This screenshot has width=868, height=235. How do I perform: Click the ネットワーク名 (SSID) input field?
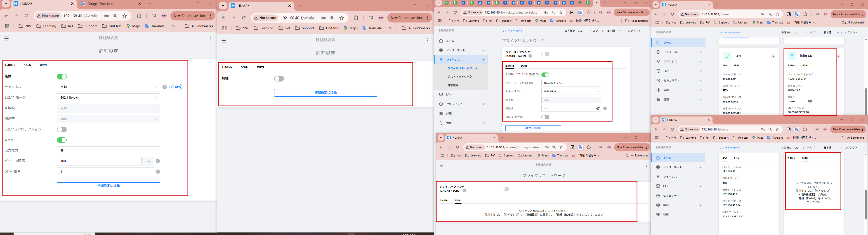click(x=571, y=83)
